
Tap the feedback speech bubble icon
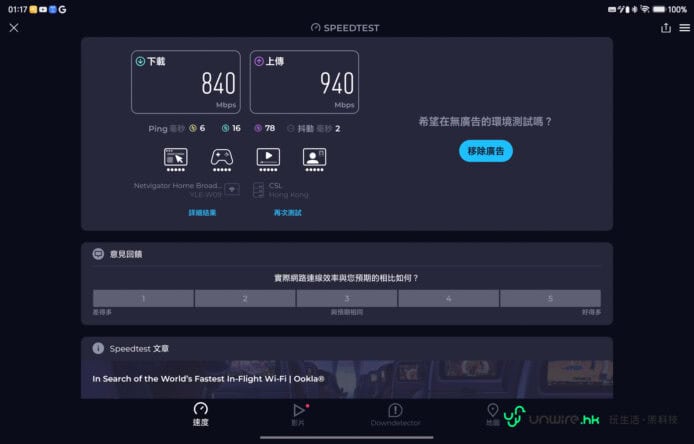98,254
